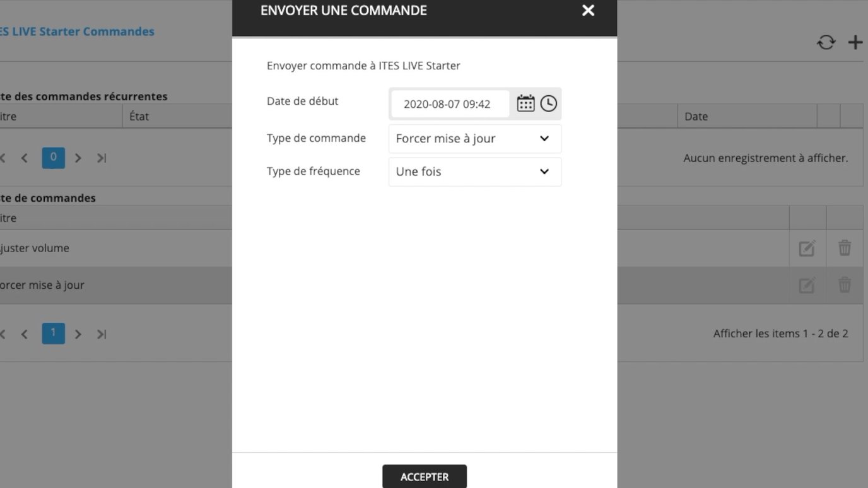Screen dimensions: 868x488
Task: Go to the next page of commands
Action: point(78,334)
